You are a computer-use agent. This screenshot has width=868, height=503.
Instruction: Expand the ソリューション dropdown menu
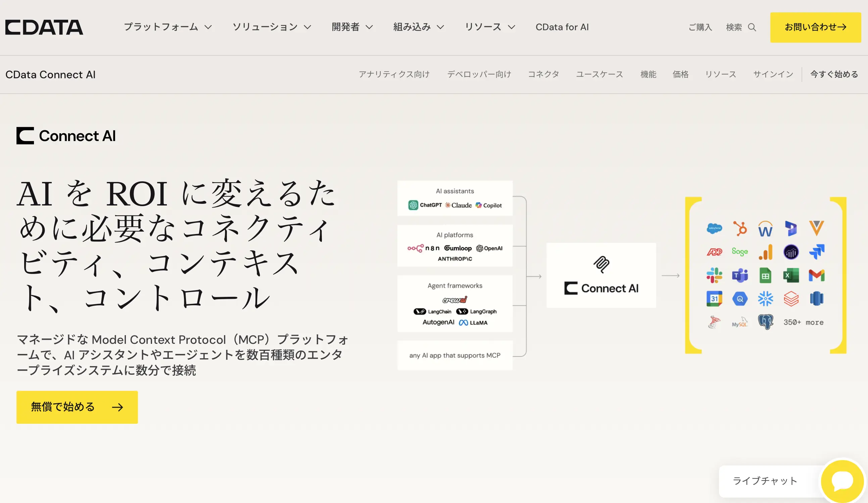click(272, 27)
